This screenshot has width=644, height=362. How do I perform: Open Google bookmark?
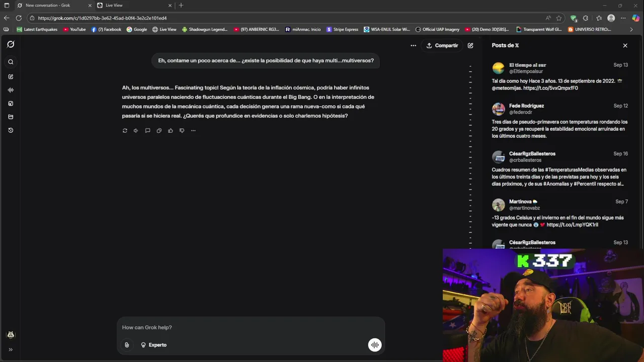[x=137, y=29]
